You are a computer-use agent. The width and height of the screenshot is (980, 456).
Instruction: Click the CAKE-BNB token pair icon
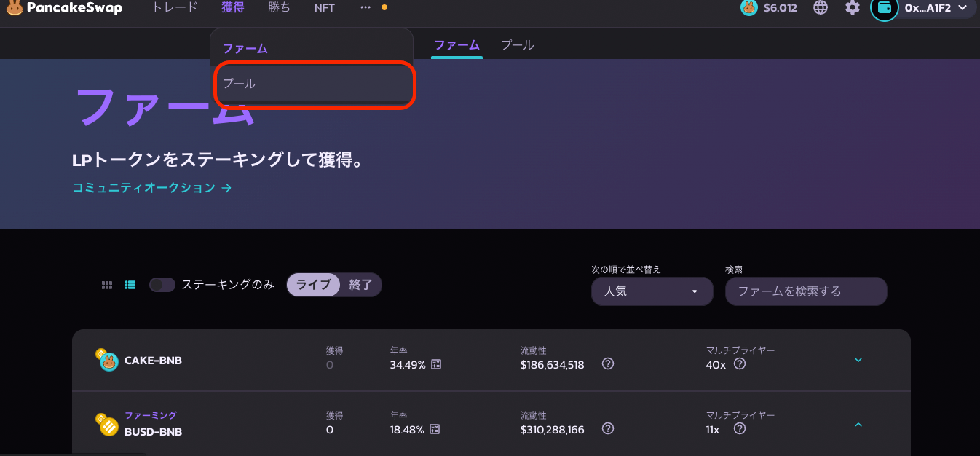(x=107, y=360)
